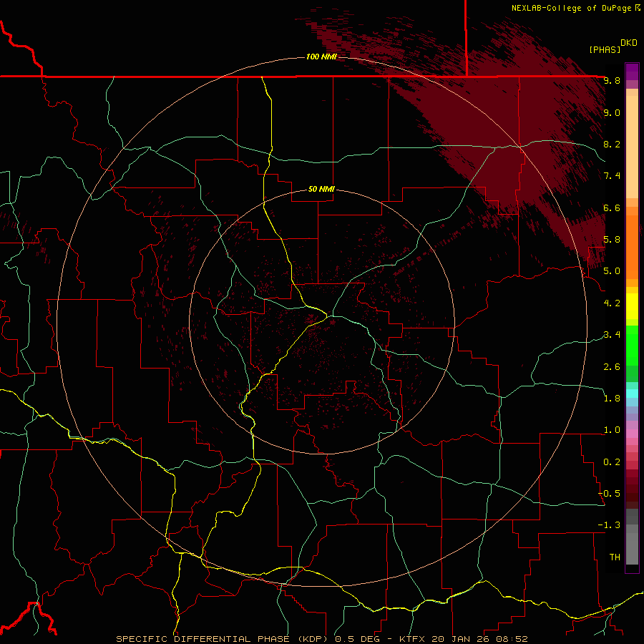Click the DKD legend title
Viewport: 644px width, 644px height.
coord(628,42)
